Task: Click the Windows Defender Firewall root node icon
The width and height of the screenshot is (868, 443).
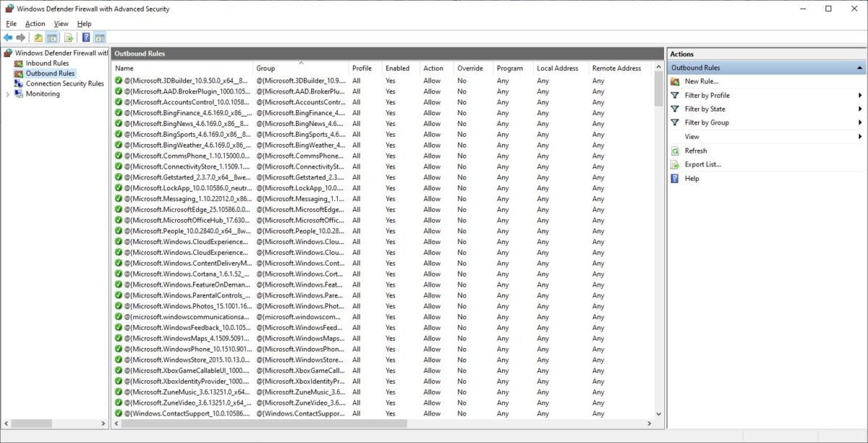Action: click(8, 53)
